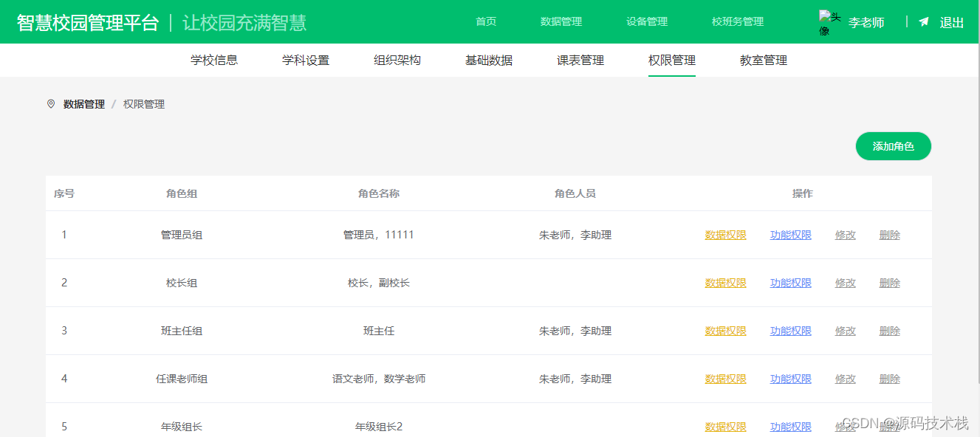Open 功能权限 for 管理员组 row
The height and width of the screenshot is (437, 980).
(791, 235)
